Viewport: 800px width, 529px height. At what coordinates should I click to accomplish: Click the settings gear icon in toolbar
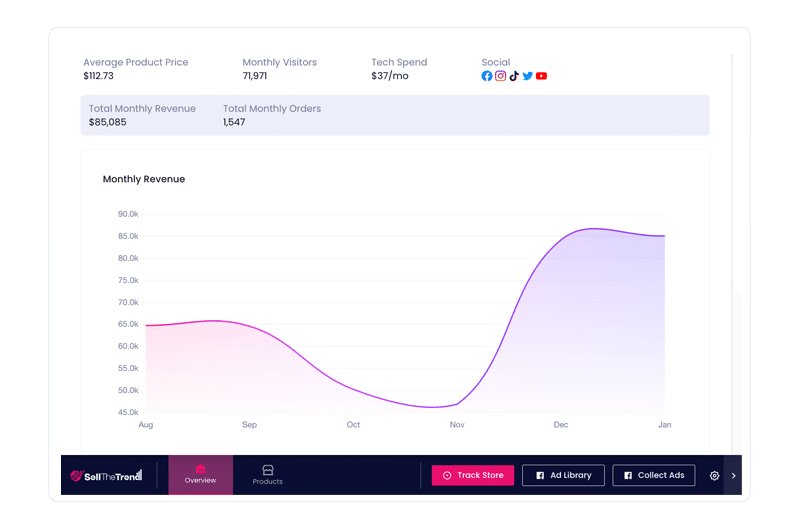pyautogui.click(x=714, y=476)
